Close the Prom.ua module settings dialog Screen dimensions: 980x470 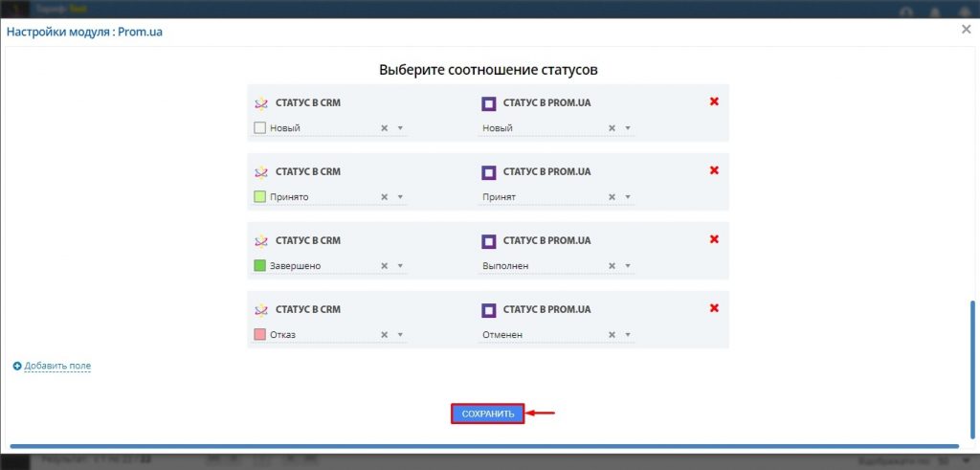(966, 30)
